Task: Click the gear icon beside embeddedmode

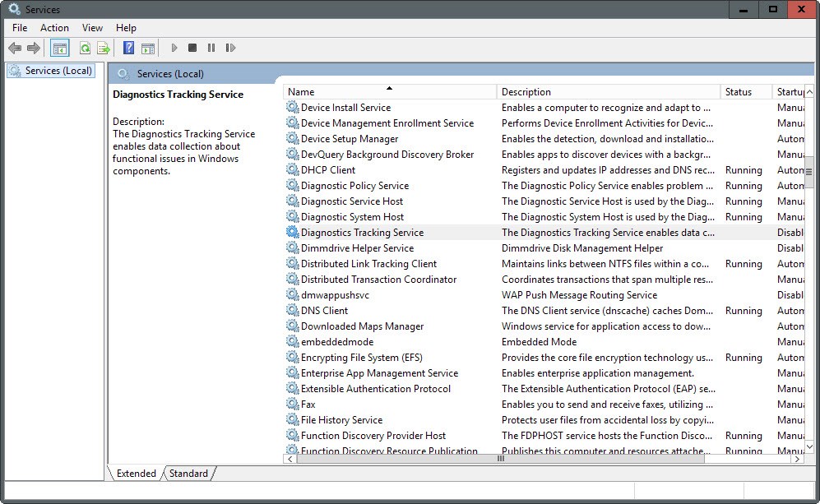Action: [x=292, y=342]
